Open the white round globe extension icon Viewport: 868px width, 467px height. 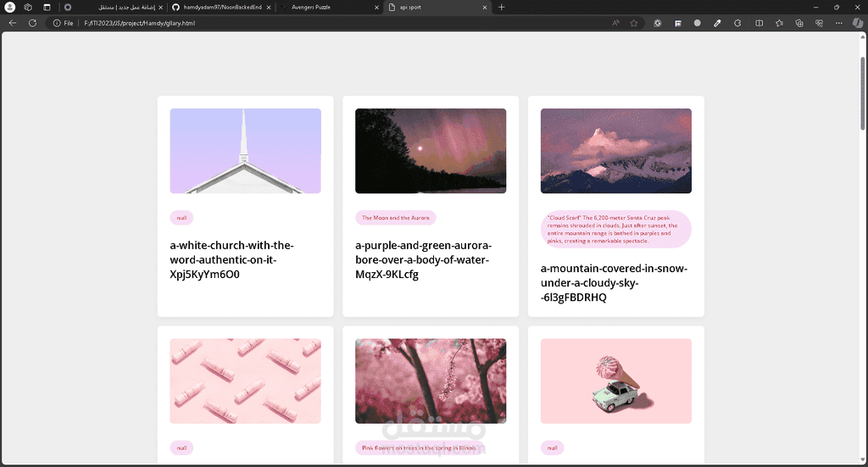(x=698, y=23)
